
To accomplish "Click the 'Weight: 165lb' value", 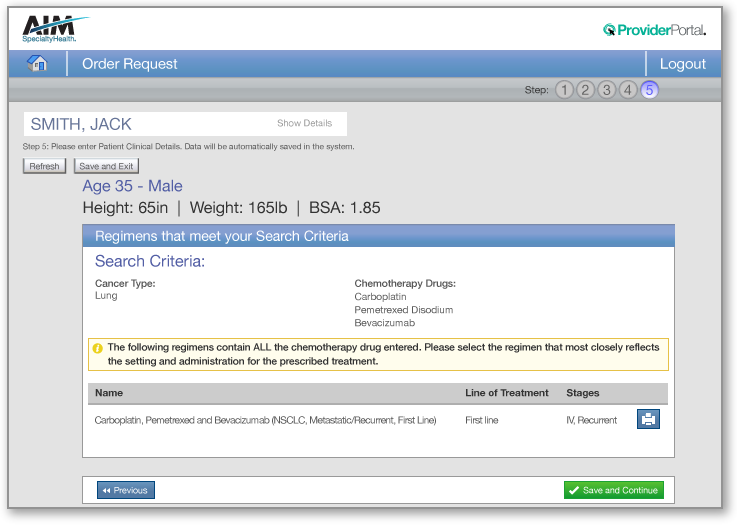I will pyautogui.click(x=238, y=208).
